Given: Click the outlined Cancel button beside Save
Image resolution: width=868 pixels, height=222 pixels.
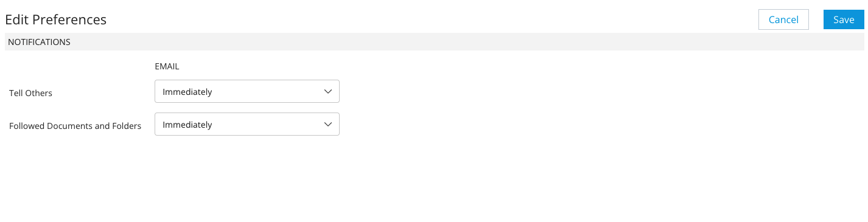Looking at the screenshot, I should [x=783, y=19].
